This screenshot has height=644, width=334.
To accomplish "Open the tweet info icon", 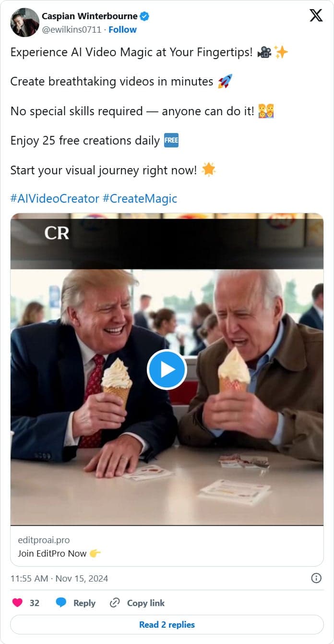I will pos(316,578).
